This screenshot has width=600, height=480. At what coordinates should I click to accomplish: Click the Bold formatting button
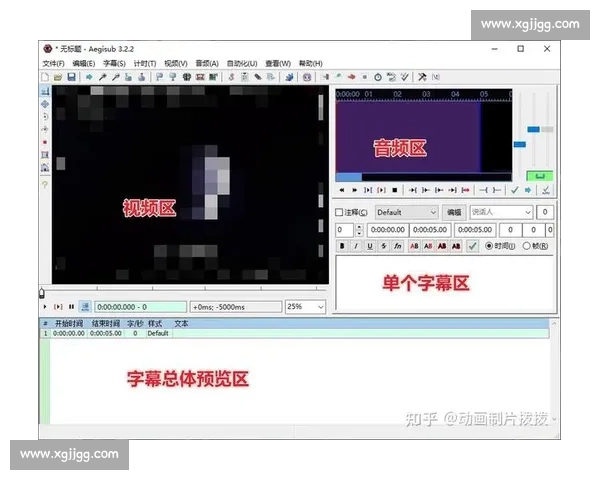click(342, 246)
